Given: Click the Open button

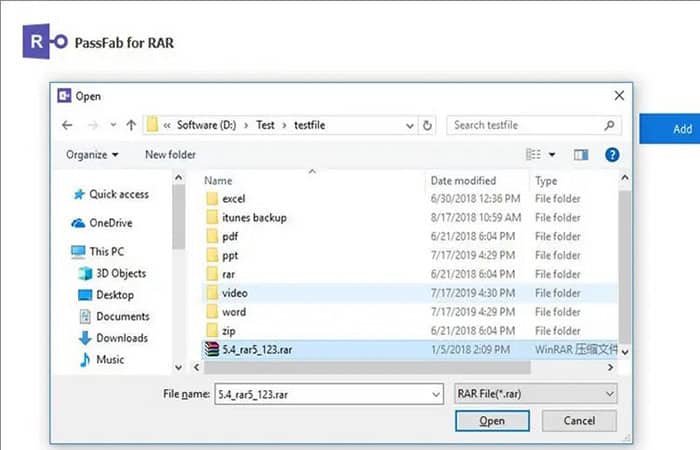Looking at the screenshot, I should pyautogui.click(x=492, y=421).
